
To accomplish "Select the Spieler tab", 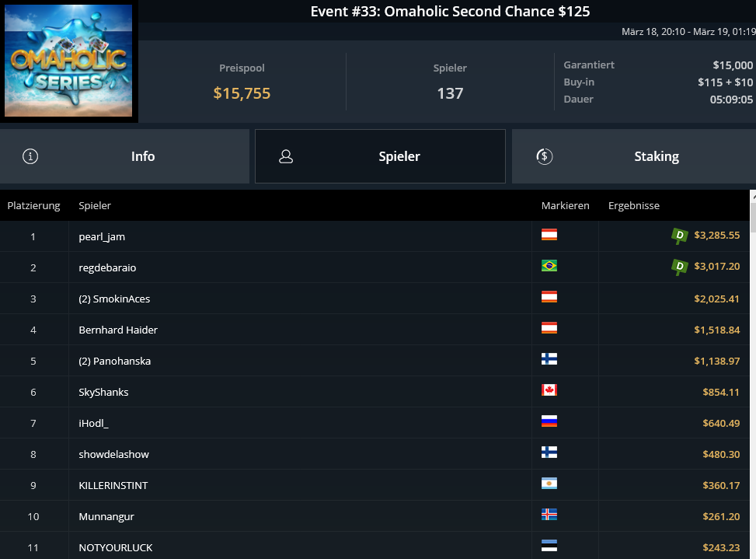I will (380, 156).
